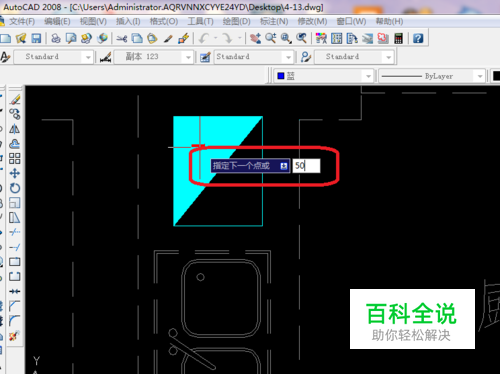Viewport: 500px width, 374px height.
Task: Click the Plot printer icon
Action: click(56, 38)
